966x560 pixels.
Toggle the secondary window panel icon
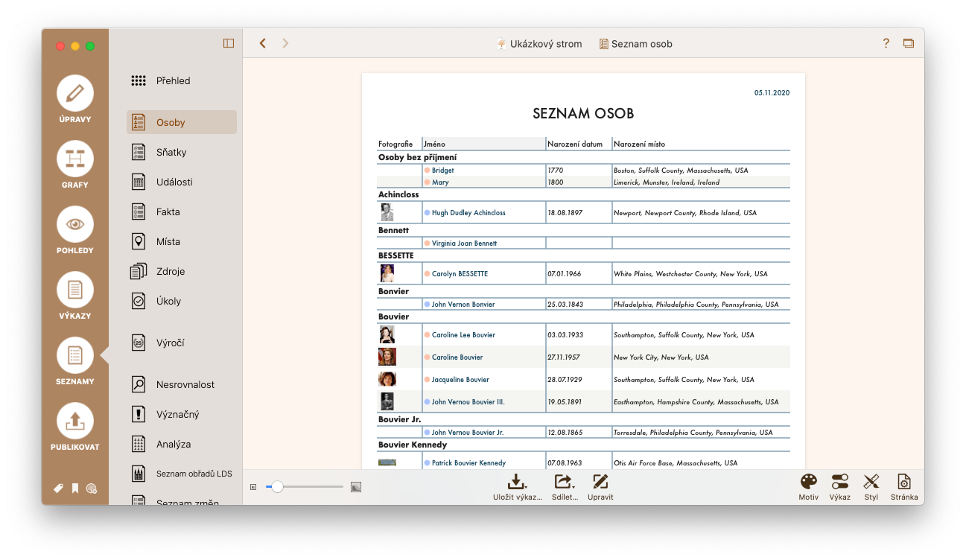coord(908,43)
